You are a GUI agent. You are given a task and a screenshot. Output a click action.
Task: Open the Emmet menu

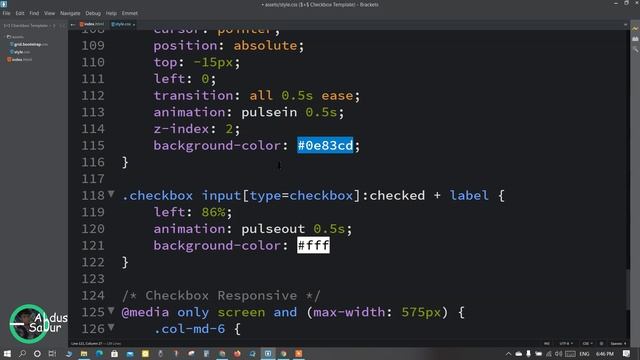coord(129,13)
